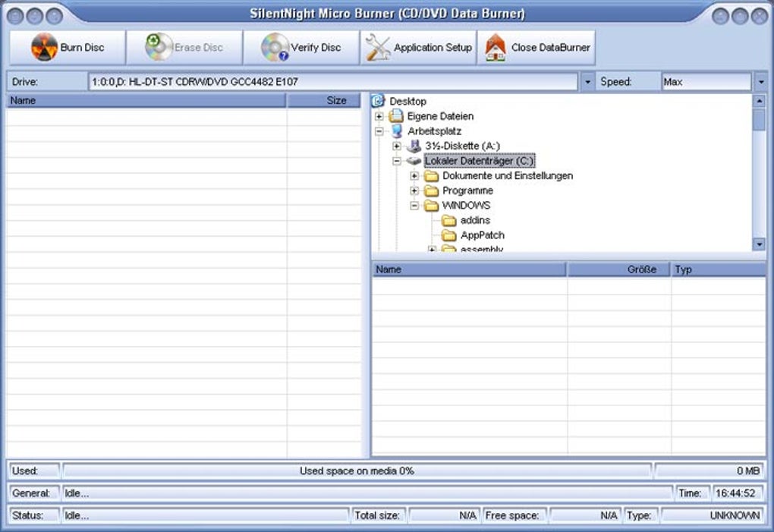Viewport: 774px width, 532px height.
Task: Click the AppPatch folder icon
Action: click(x=449, y=235)
